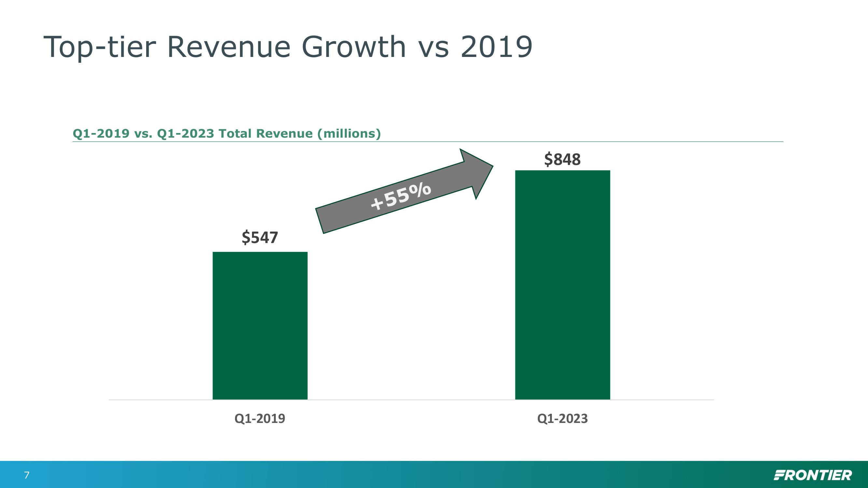Viewport: 868px width, 488px height.
Task: Click the Q1-2019 axis label
Action: point(260,419)
